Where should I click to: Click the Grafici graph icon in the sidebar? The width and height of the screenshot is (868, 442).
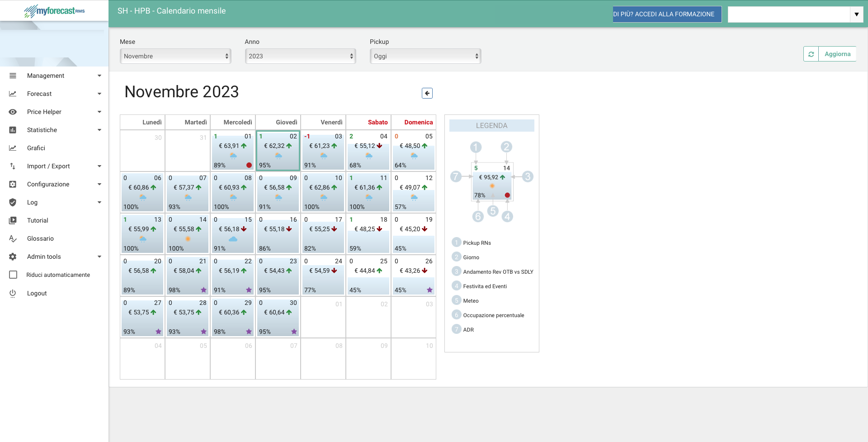[12, 148]
